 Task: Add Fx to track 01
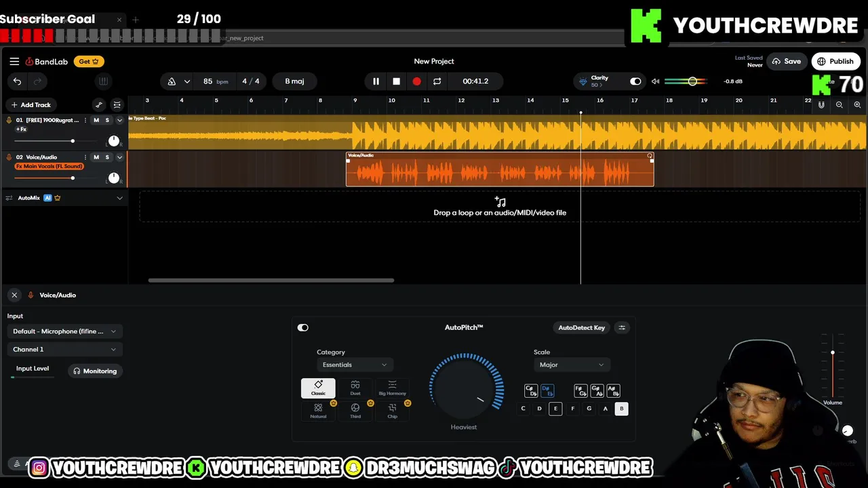tap(21, 129)
